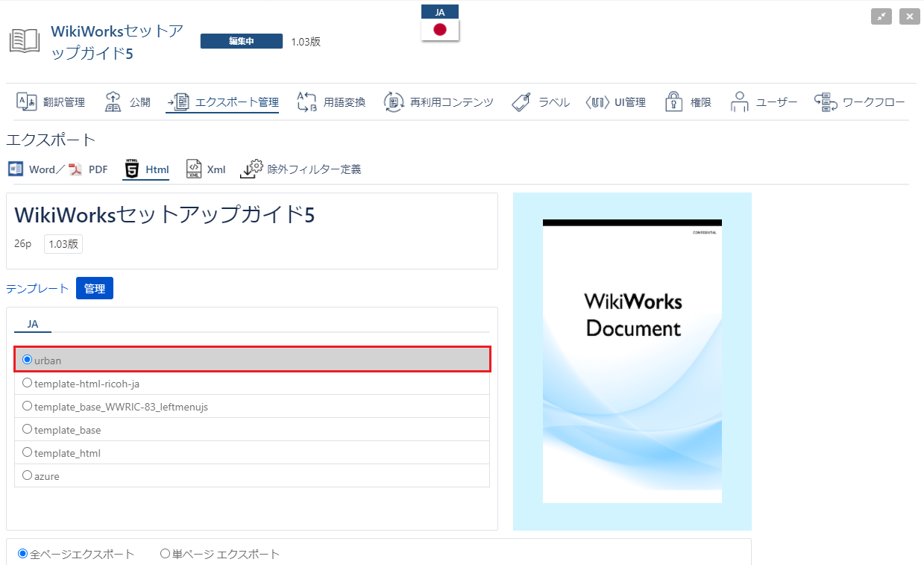Open the translation management (翻訳管理) icon
The image size is (924, 565).
(26, 102)
